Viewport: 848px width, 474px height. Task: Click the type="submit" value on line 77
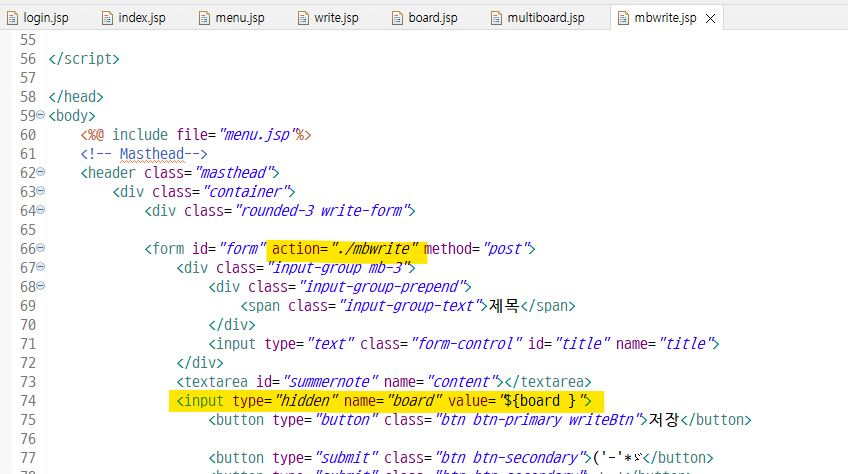tap(346, 458)
